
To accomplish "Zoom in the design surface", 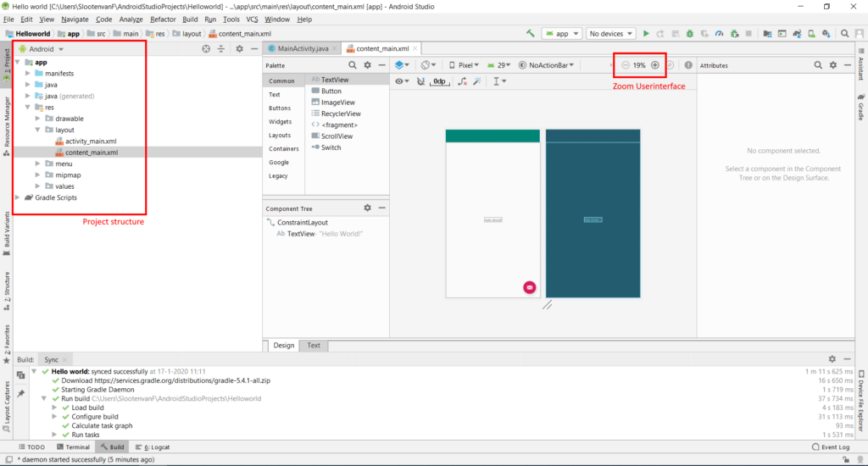I will [x=655, y=64].
